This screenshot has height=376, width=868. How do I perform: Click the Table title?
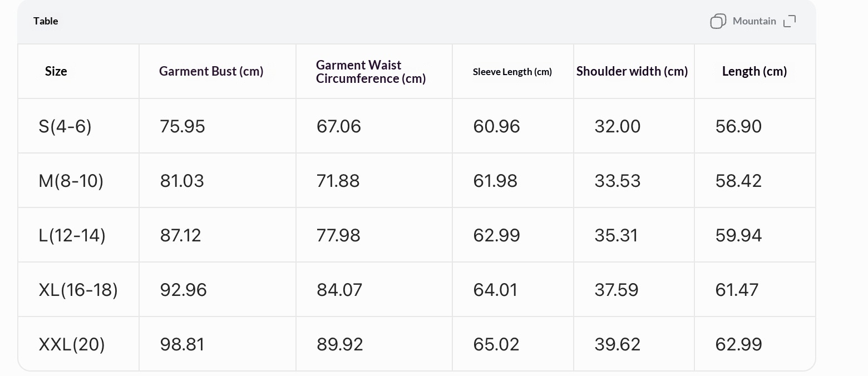coord(46,21)
